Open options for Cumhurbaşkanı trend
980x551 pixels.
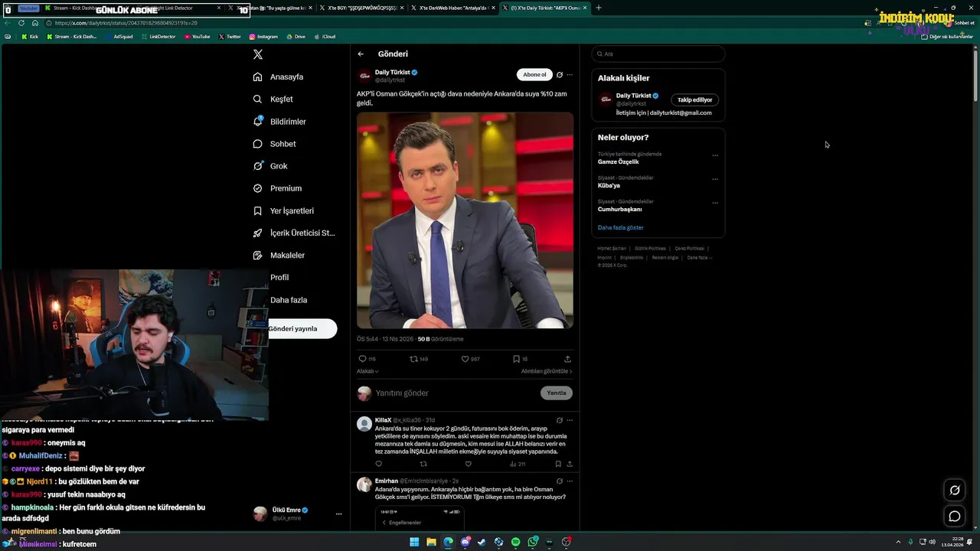pyautogui.click(x=715, y=203)
